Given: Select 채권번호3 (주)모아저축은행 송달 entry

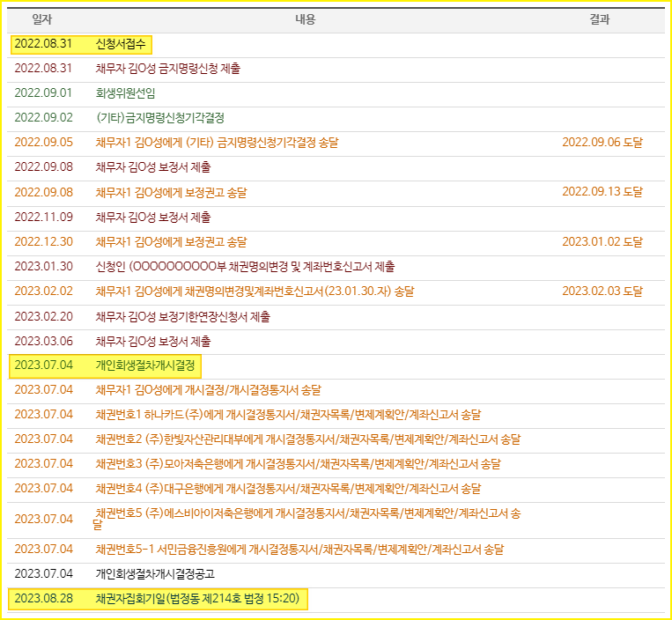Looking at the screenshot, I should pos(298,464).
